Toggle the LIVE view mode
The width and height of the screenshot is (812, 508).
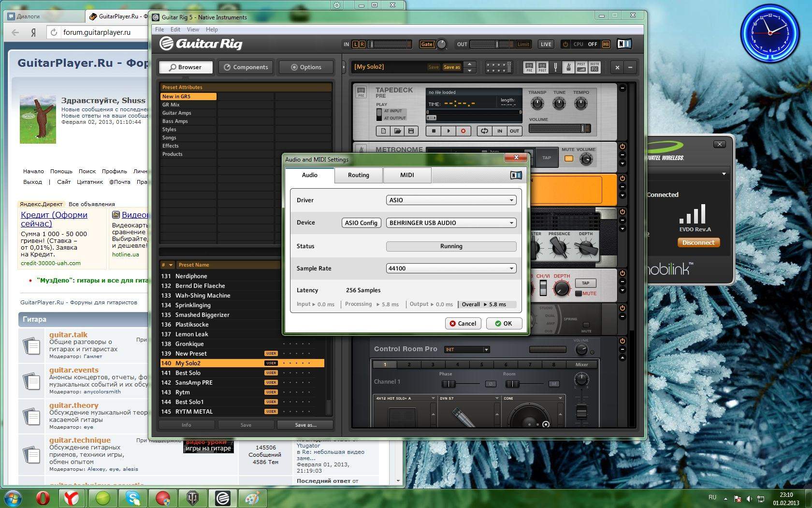(546, 44)
